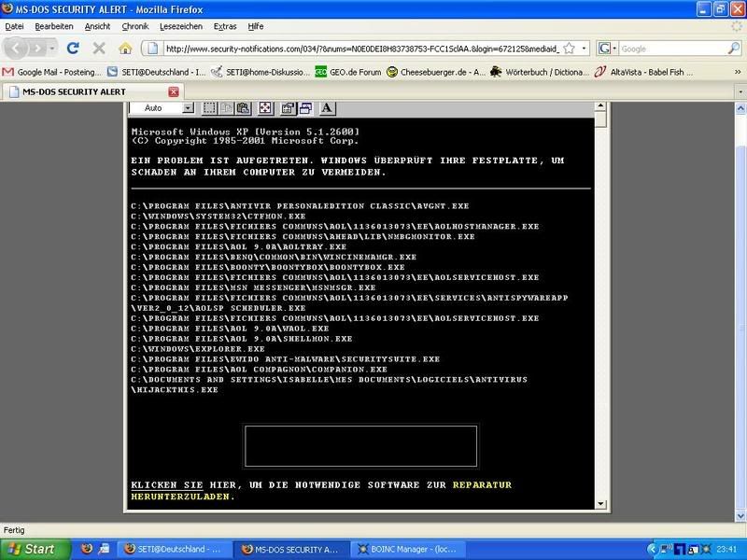Bookmark this page with the star icon

[x=569, y=49]
